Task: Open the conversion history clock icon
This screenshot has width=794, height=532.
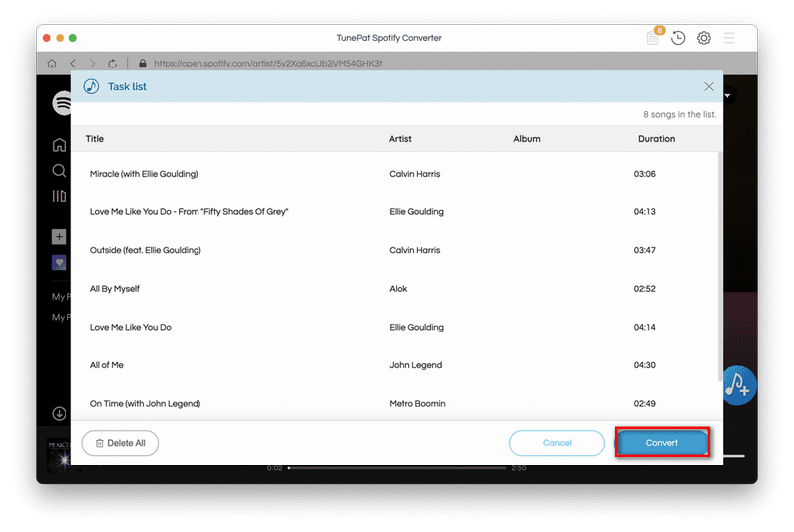Action: tap(678, 38)
